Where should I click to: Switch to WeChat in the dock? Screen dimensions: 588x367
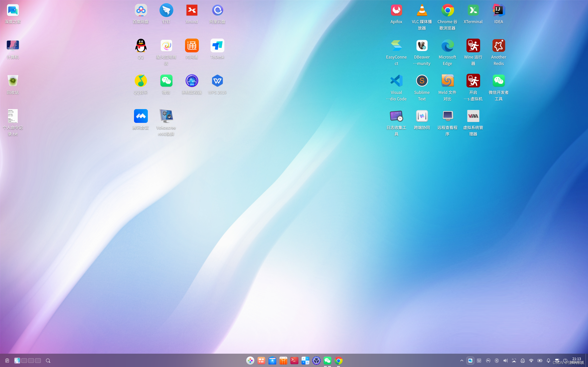(327, 361)
